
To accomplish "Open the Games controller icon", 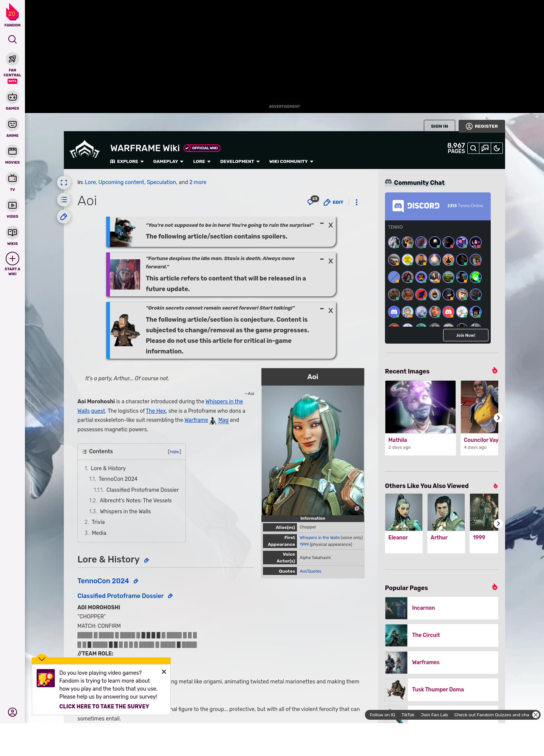I will coord(12,97).
